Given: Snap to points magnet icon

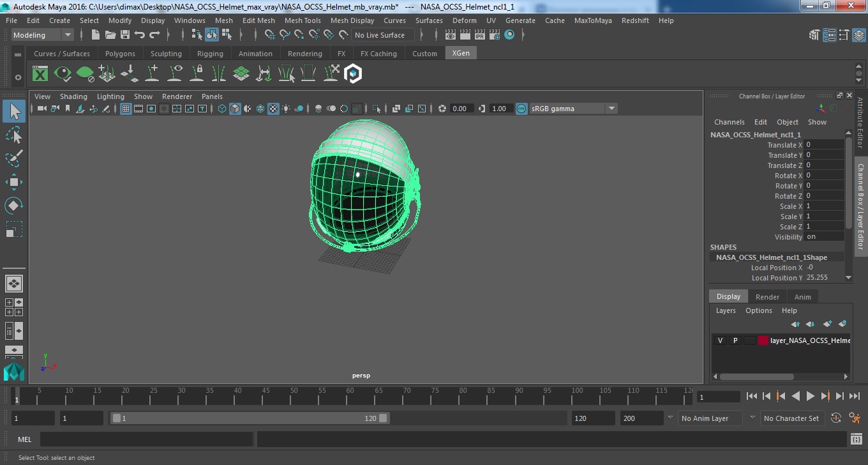Looking at the screenshot, I should (x=300, y=35).
